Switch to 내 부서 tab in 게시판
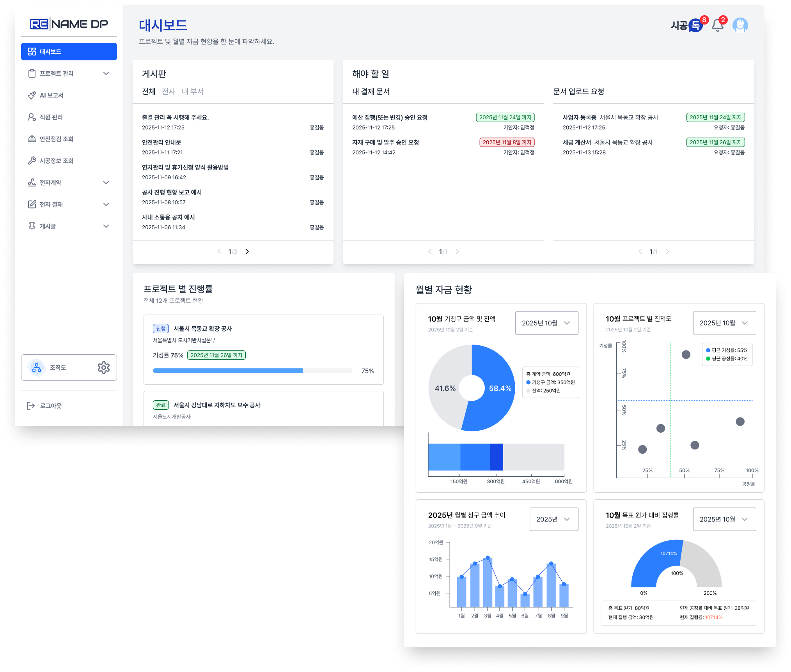Viewport: 791px width, 672px height. 193,92
